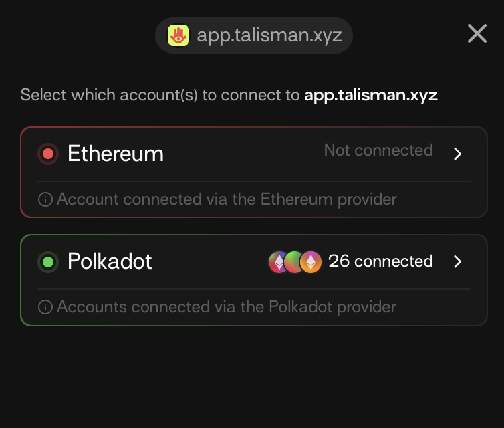Screen dimensions: 504x428
Task: Click the red Ethereum status indicator
Action: (48, 154)
